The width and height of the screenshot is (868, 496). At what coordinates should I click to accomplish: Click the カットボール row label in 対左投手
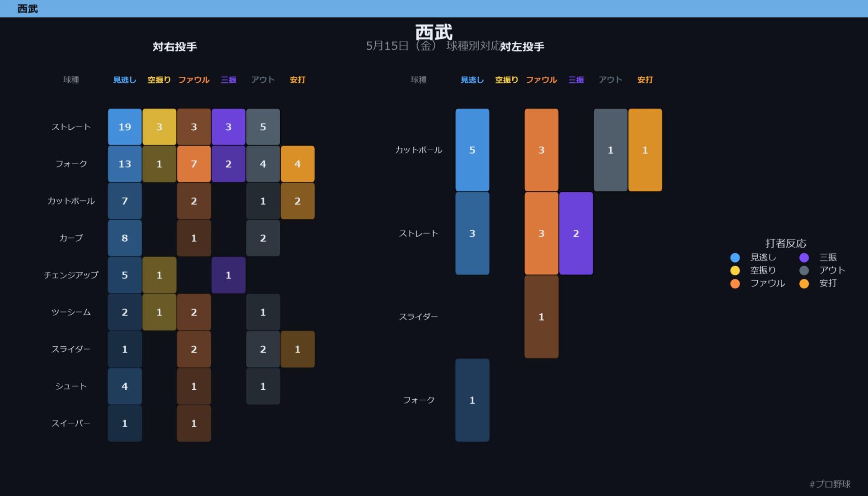tap(419, 150)
